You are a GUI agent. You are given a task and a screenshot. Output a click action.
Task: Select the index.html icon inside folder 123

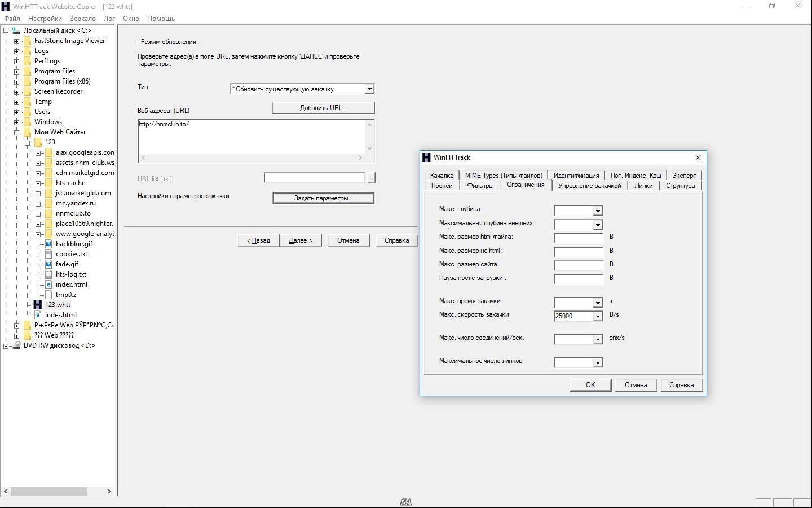click(x=48, y=284)
